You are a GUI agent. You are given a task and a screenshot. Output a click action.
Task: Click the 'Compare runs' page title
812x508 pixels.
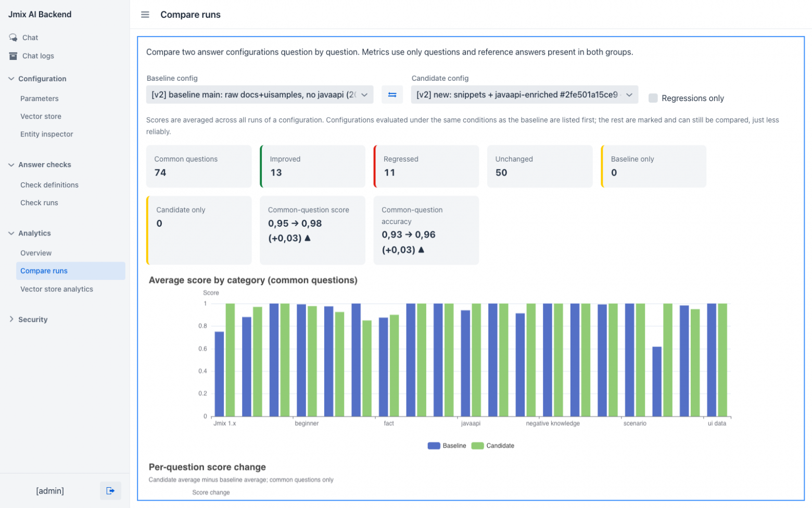coord(191,15)
